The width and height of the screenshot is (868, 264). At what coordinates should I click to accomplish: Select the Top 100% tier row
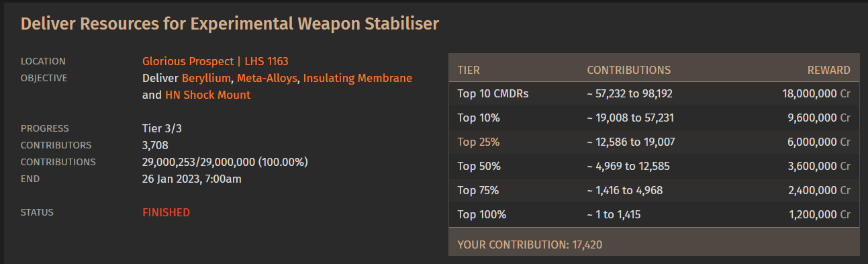coord(654,215)
